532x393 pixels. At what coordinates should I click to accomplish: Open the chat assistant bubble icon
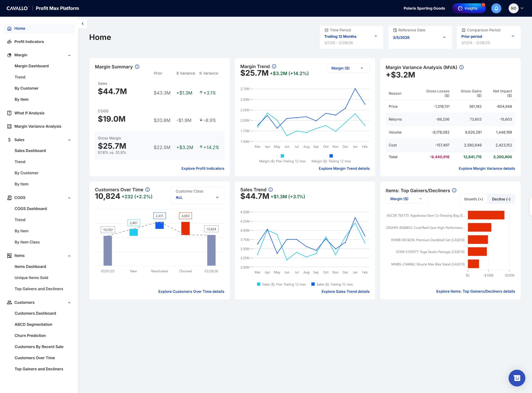tap(517, 378)
